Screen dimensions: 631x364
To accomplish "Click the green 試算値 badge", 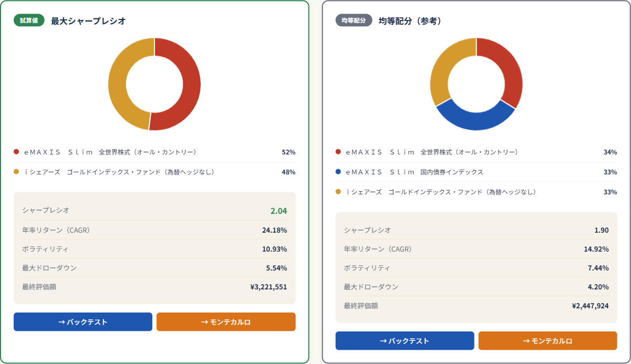I will click(x=29, y=20).
